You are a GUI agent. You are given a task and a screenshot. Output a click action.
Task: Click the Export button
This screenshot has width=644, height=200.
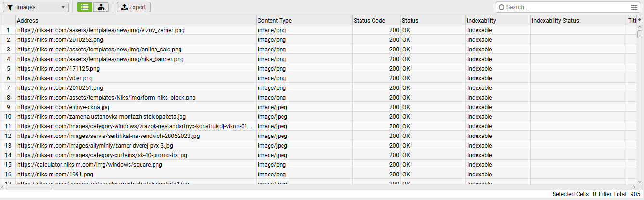(134, 7)
